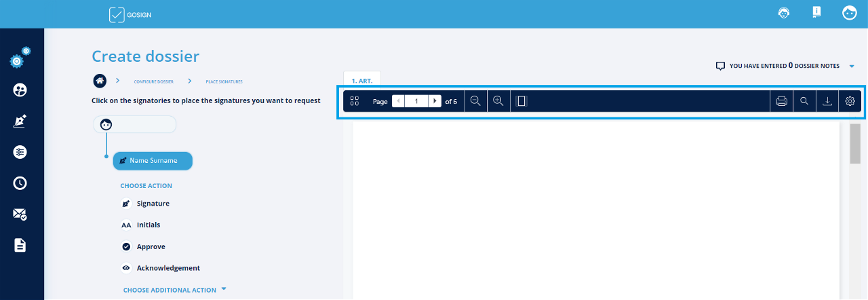Select the Signature action
Screen dimensions: 868x300
point(153,204)
